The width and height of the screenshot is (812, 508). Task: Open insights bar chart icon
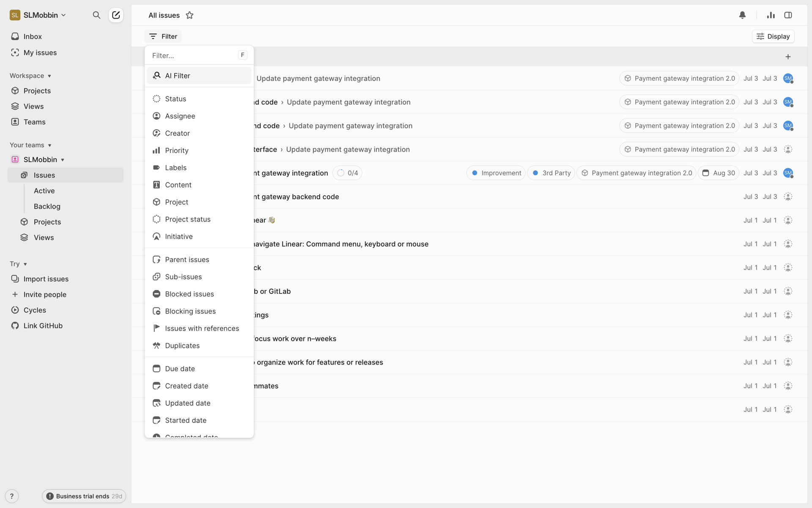pos(771,15)
